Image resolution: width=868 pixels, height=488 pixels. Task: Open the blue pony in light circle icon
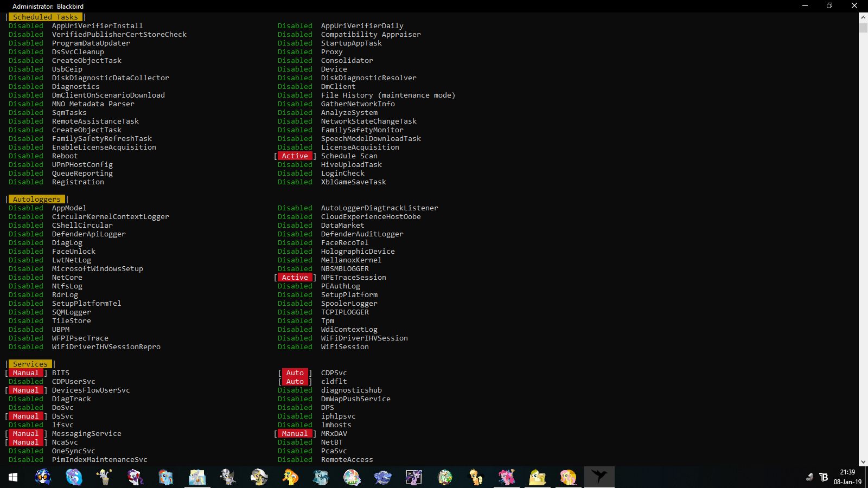(x=74, y=477)
